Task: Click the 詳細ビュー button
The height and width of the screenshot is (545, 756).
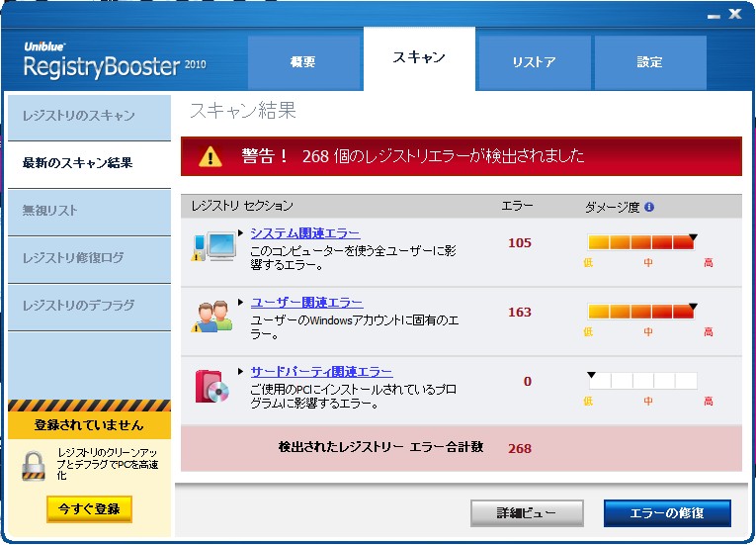Action: (x=527, y=513)
